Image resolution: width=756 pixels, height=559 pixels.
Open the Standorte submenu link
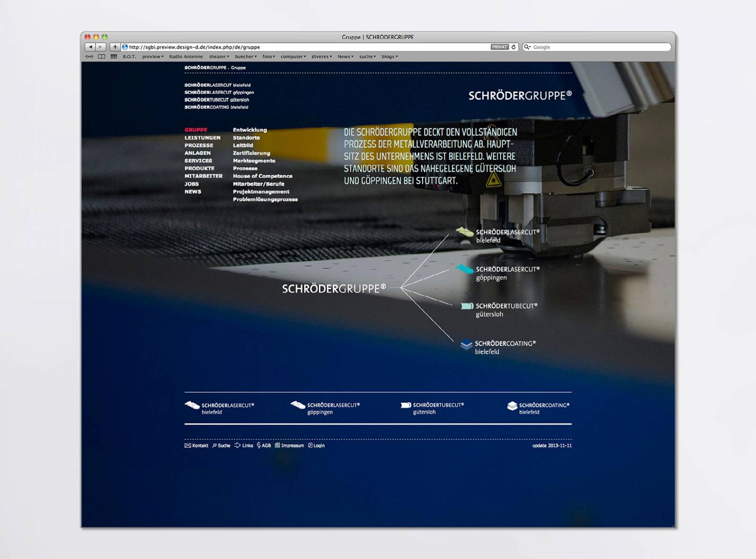pos(246,137)
